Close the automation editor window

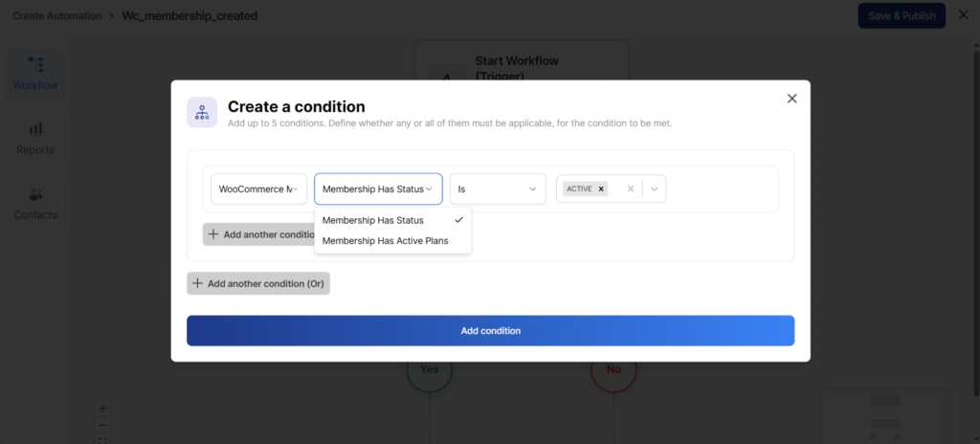963,15
